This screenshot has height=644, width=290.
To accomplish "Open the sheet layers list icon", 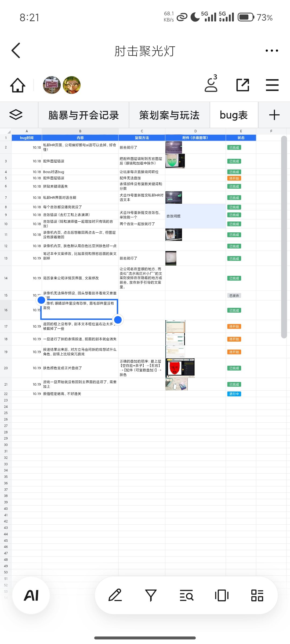I will pos(16,115).
